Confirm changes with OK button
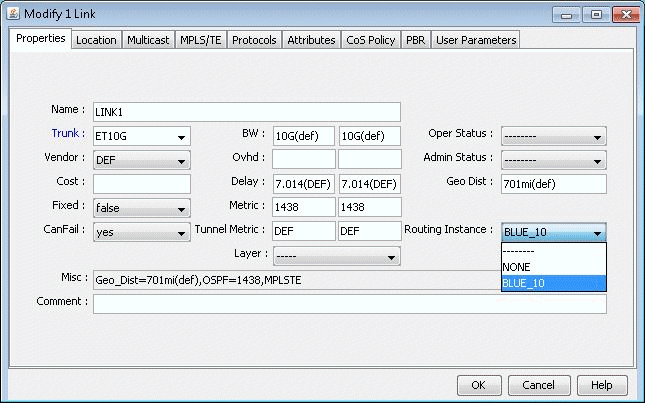This screenshot has height=403, width=645. click(479, 385)
